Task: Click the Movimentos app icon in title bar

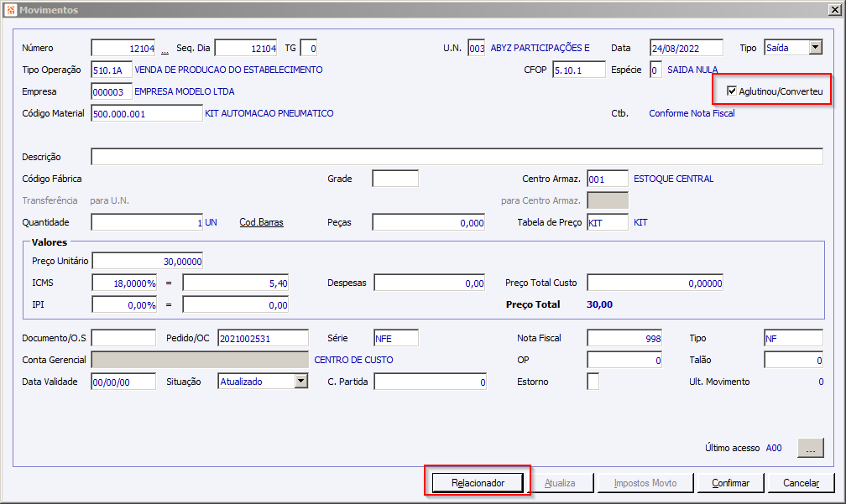Action: click(x=11, y=10)
